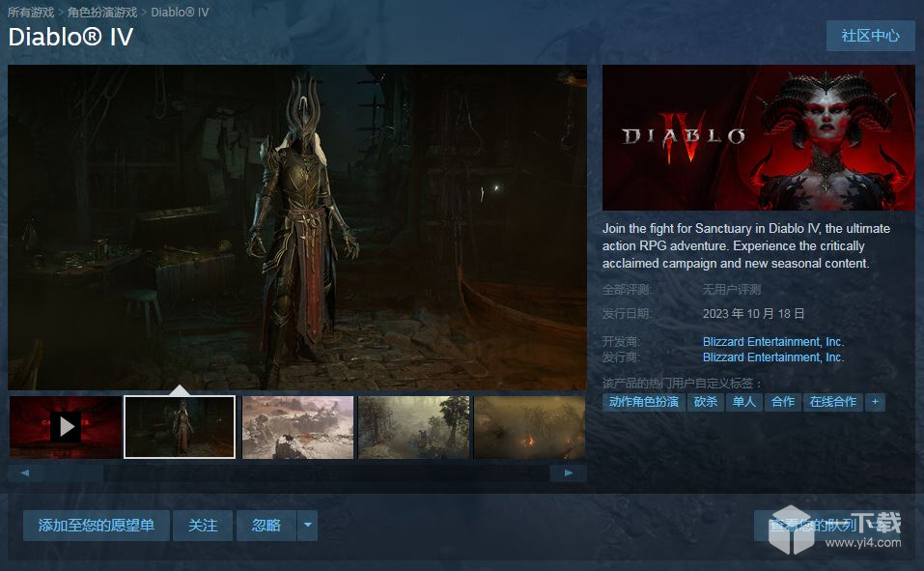The image size is (924, 571).
Task: Select the 在线合作 tag
Action: 832,402
